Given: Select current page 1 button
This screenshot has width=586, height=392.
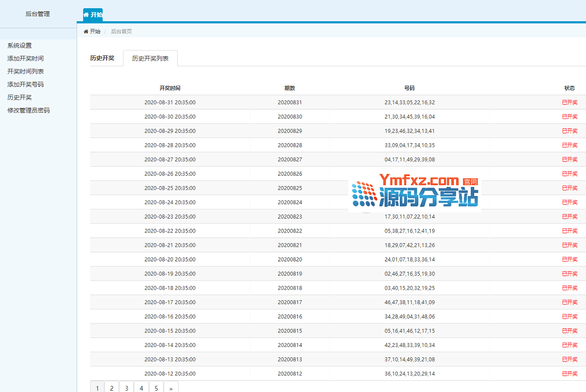Looking at the screenshot, I should [97, 388].
